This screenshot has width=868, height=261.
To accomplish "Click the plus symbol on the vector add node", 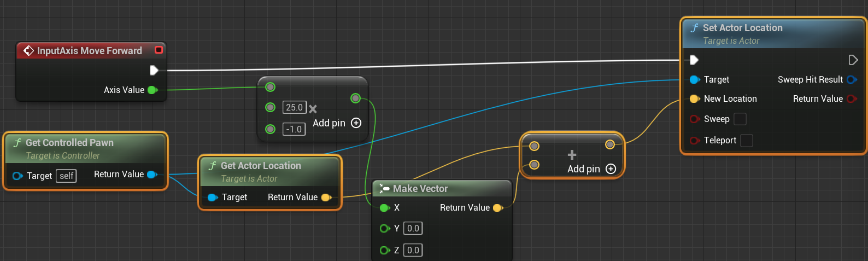I will click(x=572, y=155).
